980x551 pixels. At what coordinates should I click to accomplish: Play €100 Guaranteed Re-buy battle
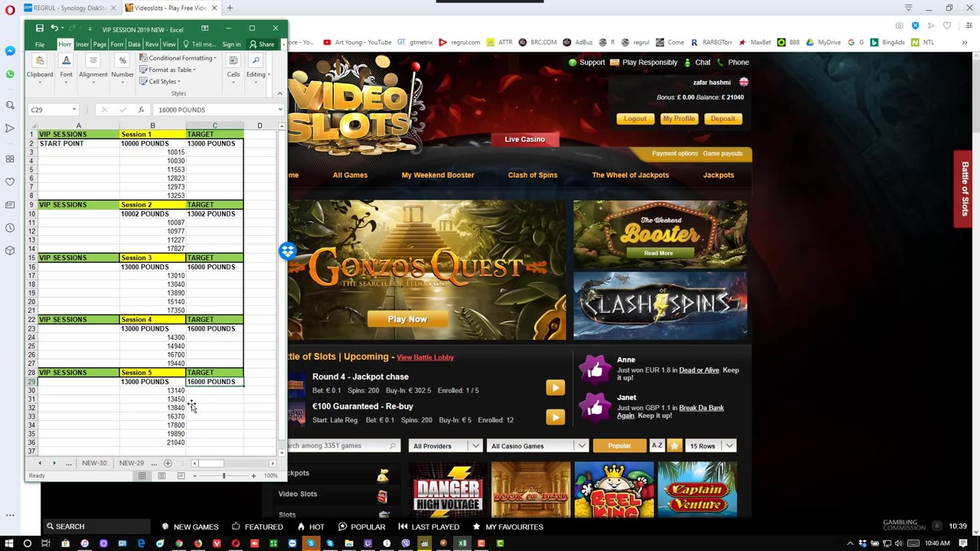[555, 417]
